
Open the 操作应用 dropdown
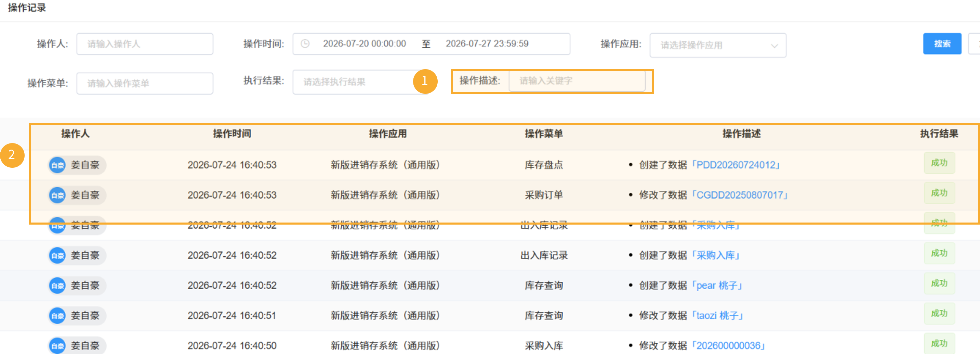(717, 45)
